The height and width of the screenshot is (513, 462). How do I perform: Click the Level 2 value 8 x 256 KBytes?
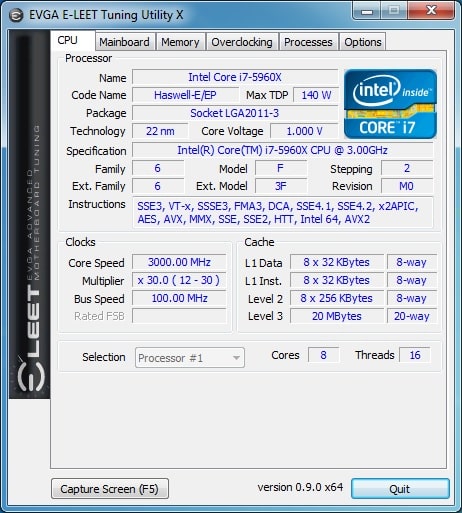(x=337, y=298)
